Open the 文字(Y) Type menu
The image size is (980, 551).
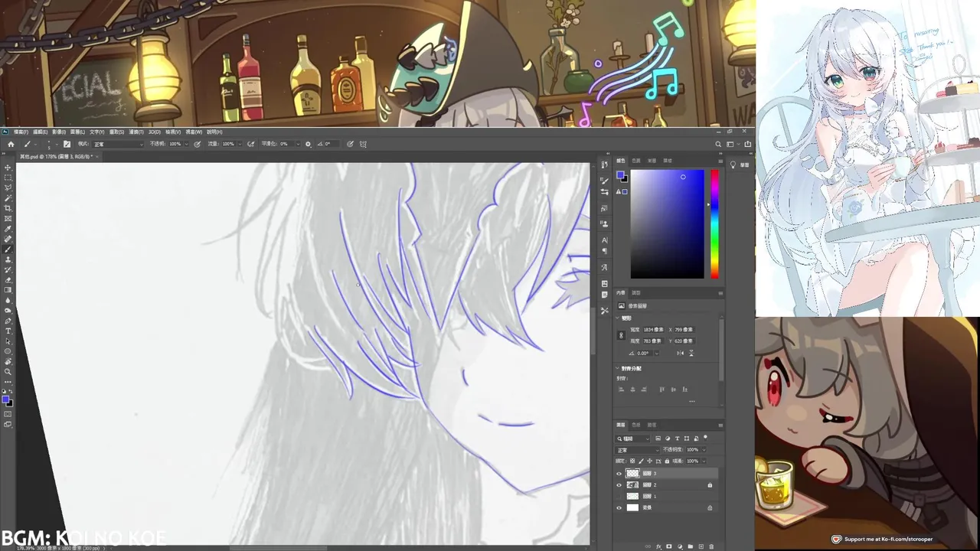click(96, 132)
